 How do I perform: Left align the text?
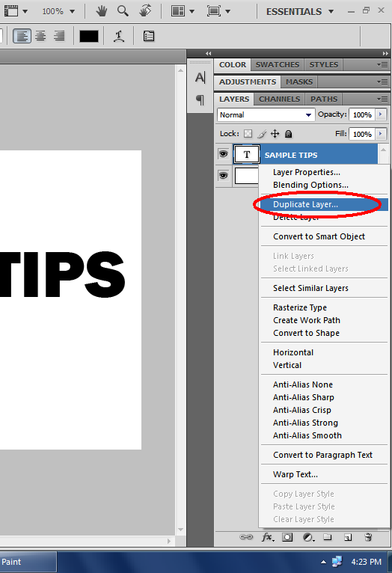tap(22, 36)
